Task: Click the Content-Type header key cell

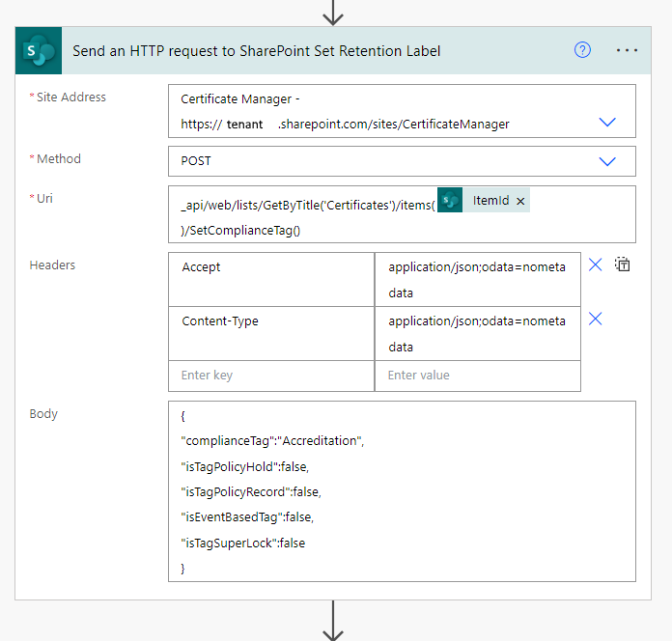Action: tap(270, 333)
